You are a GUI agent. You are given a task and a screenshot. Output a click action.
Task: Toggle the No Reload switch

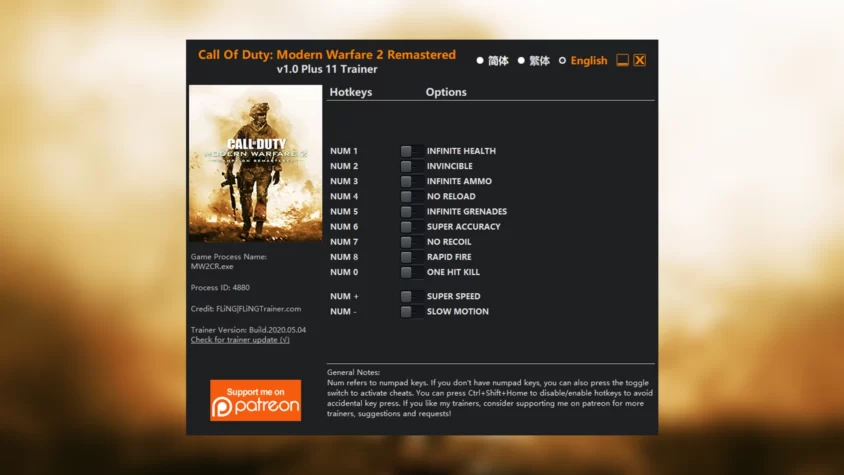(412, 197)
